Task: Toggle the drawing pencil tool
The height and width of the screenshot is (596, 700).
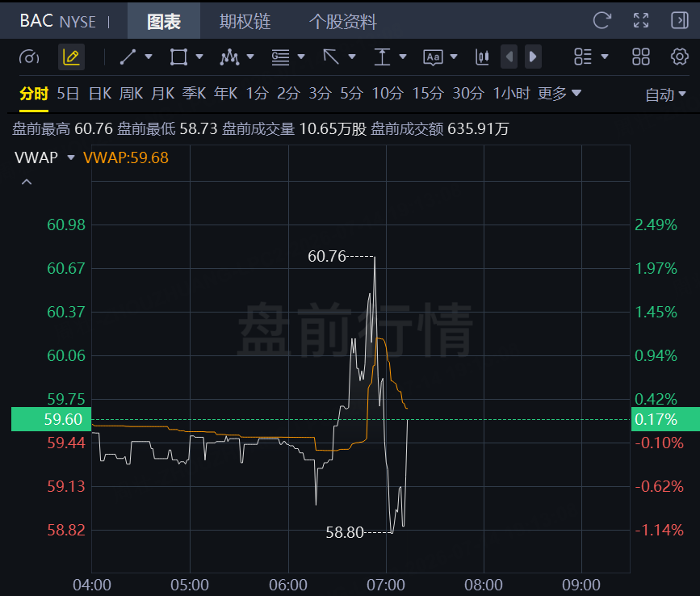Action: (x=71, y=57)
